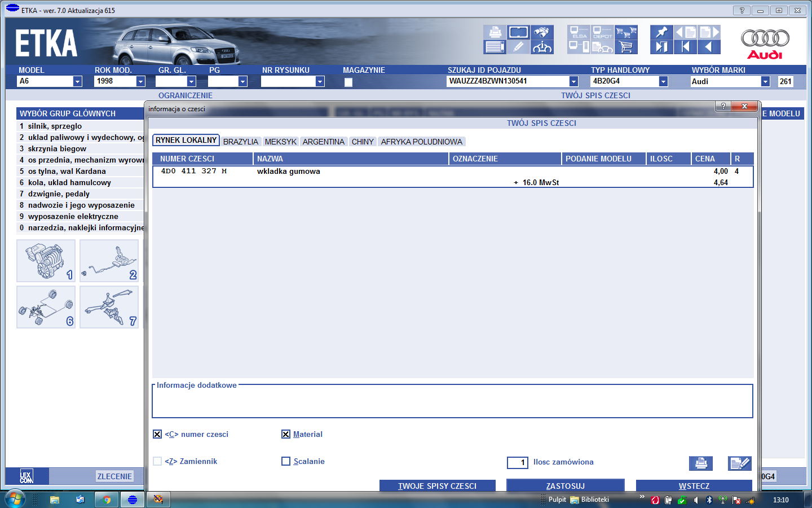Click the TWOJE SPISY CZESCI button
Screen dimensions: 812x508
pyautogui.click(x=438, y=486)
